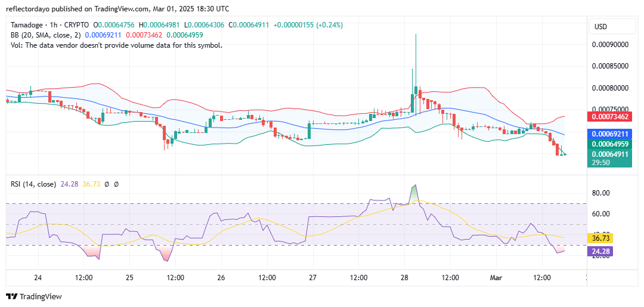This screenshot has width=644, height=307.
Task: Click the TradingView logo at bottom
Action: [33, 296]
